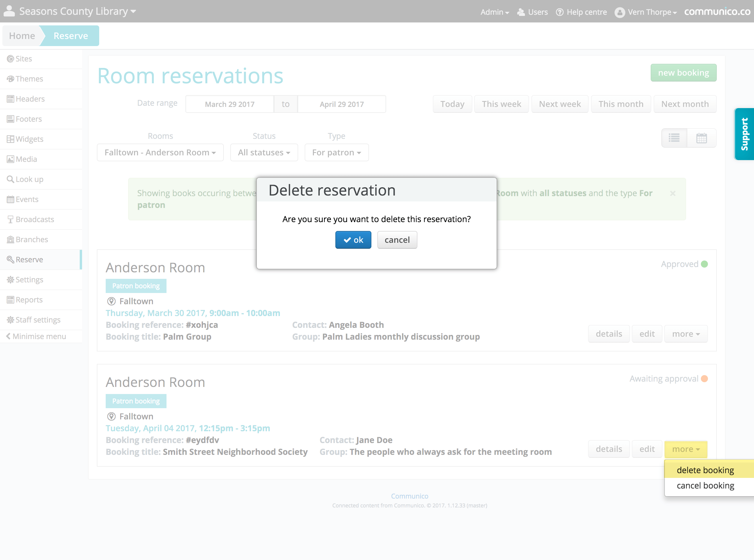Select delete booking menu entry
754x560 pixels.
click(x=705, y=470)
